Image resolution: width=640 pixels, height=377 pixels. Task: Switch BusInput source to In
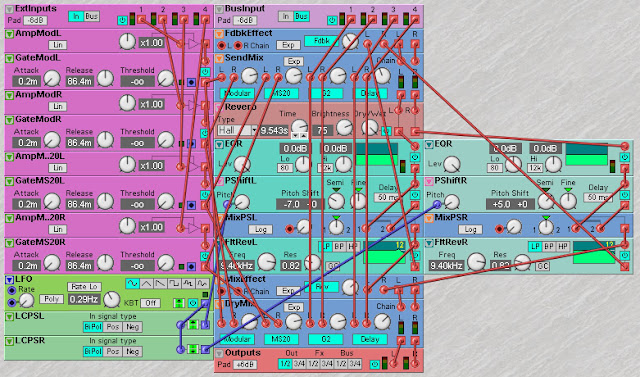pyautogui.click(x=286, y=16)
